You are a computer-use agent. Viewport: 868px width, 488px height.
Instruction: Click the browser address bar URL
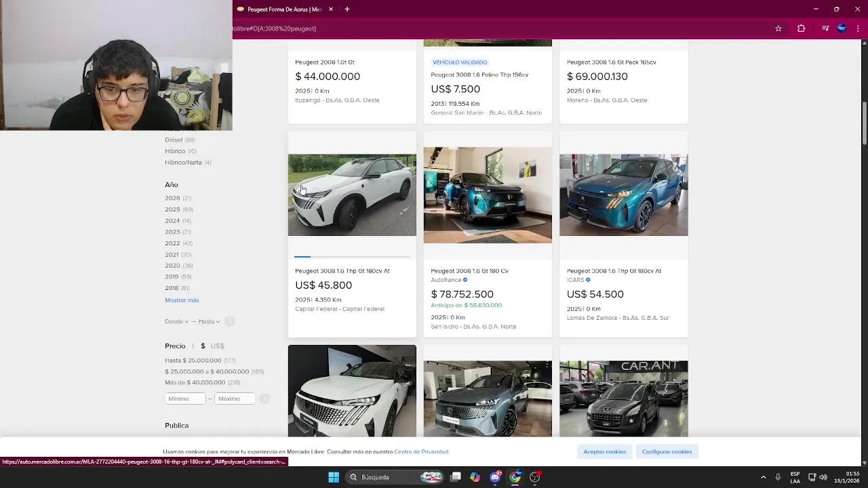click(275, 28)
